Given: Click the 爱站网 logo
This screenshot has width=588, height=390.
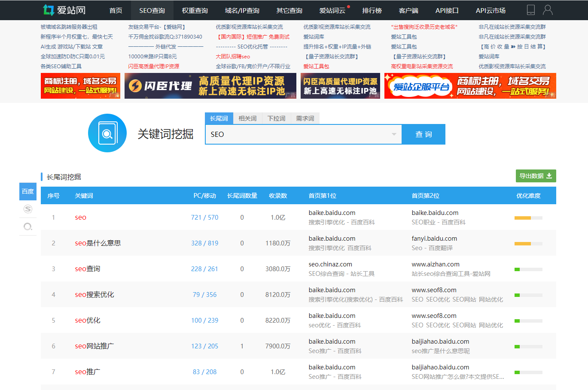Looking at the screenshot, I should (x=64, y=10).
